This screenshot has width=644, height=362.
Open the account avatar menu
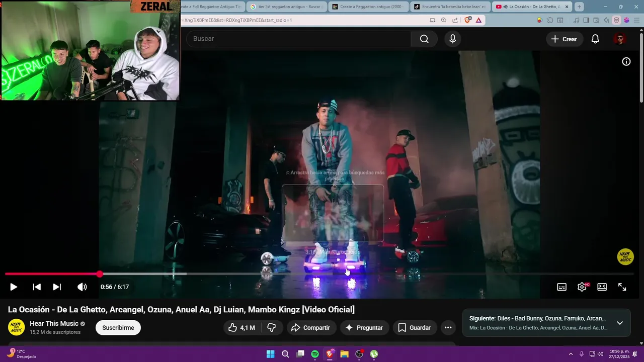coord(619,39)
